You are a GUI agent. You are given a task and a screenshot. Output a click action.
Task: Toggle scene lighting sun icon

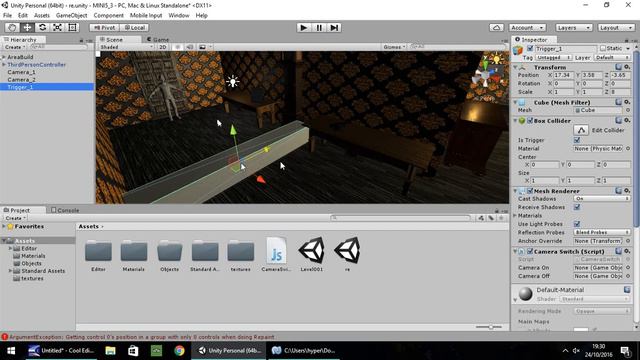click(178, 47)
